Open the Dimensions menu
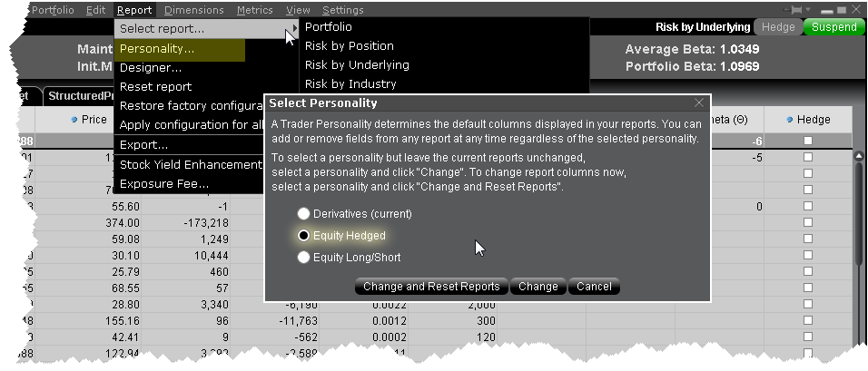The height and width of the screenshot is (371, 868). 194,10
